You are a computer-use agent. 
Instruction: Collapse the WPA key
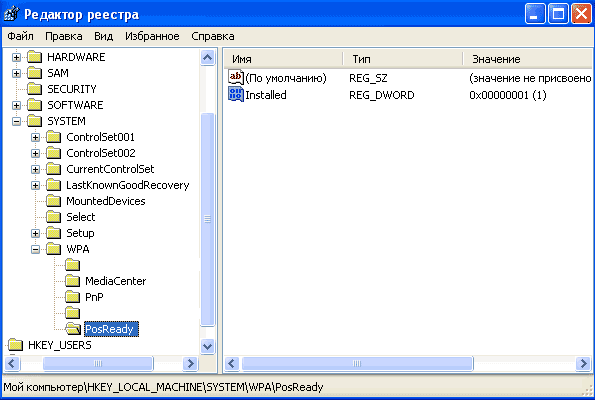point(35,249)
